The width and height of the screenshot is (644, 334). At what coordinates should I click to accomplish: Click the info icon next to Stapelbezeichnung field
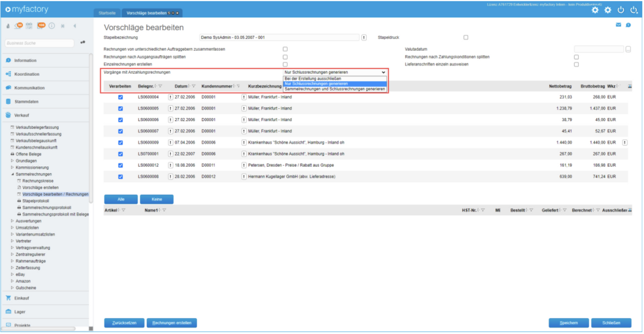(x=364, y=37)
